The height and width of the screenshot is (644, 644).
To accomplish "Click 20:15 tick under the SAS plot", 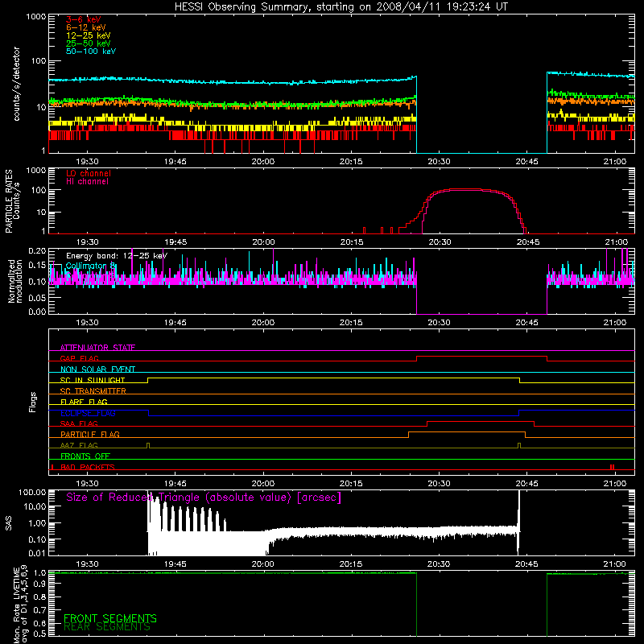I will [351, 564].
